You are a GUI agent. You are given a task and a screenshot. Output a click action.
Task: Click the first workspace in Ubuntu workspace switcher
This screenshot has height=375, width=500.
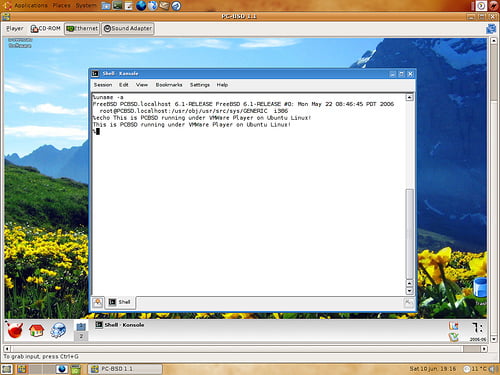[x=22, y=369]
